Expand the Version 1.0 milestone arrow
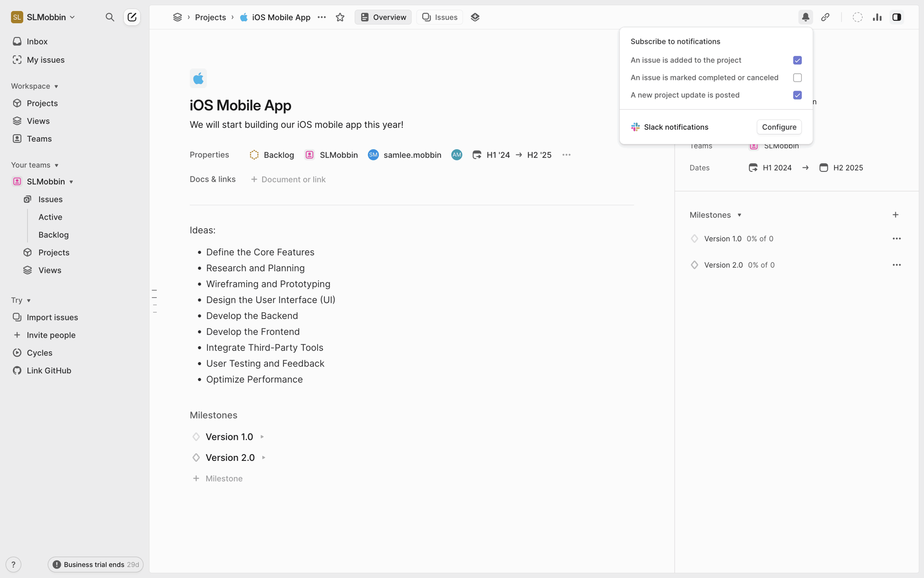 pos(262,437)
